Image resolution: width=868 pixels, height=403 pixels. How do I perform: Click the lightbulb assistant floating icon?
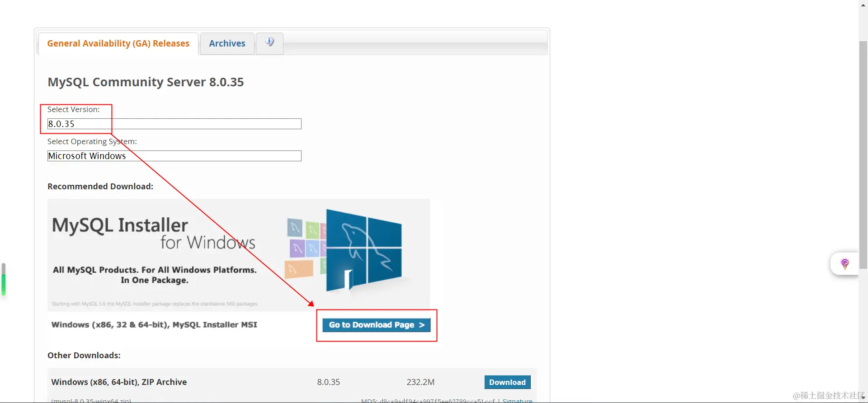pyautogui.click(x=844, y=264)
